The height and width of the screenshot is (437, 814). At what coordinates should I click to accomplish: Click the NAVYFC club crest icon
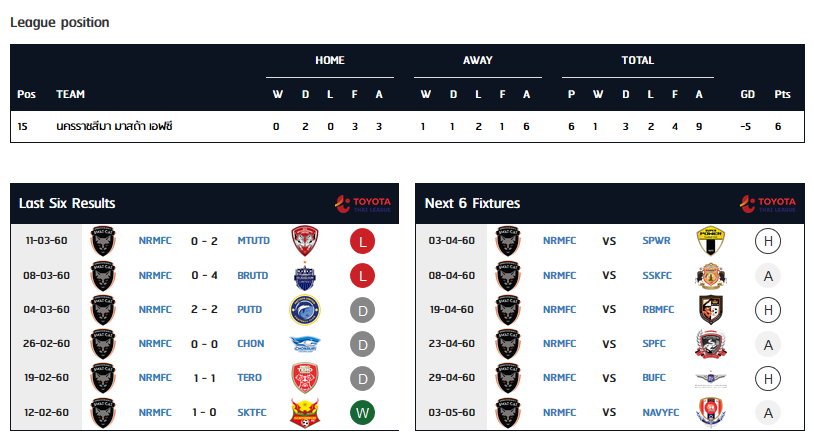coord(710,411)
